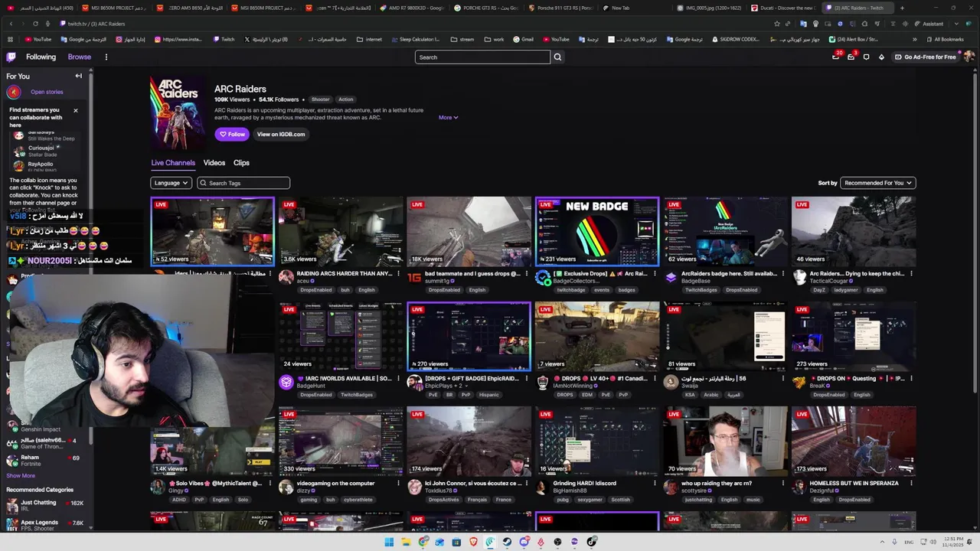Click the Twitch logo home icon

[11, 57]
